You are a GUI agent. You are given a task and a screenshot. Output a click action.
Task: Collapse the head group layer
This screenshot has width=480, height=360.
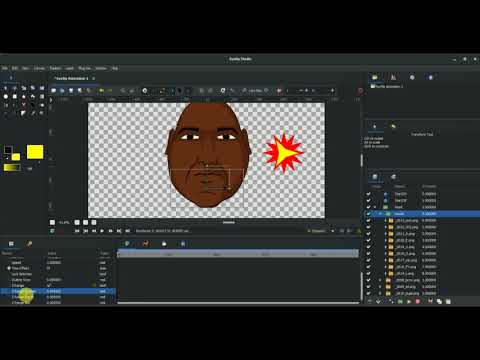[376, 207]
